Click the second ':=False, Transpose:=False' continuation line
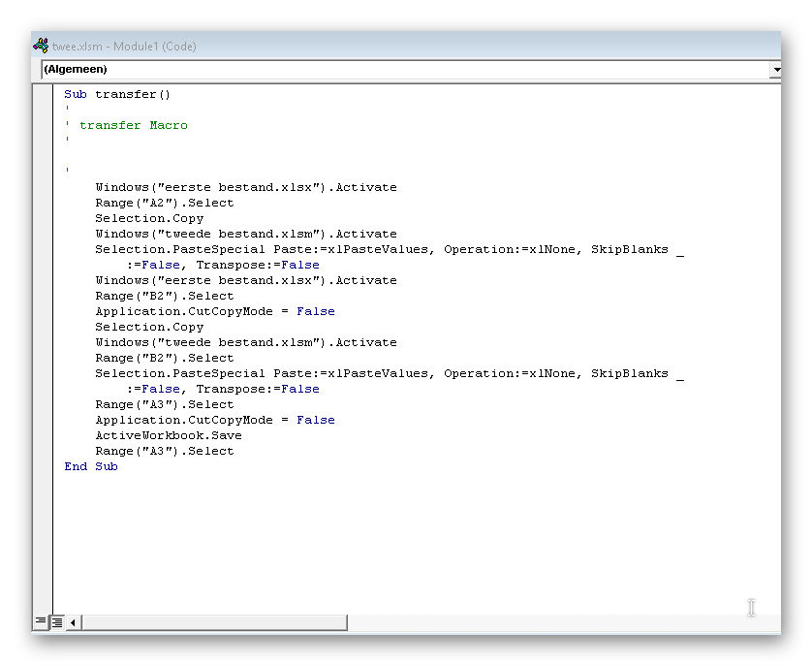This screenshot has height=666, width=812. 223,390
